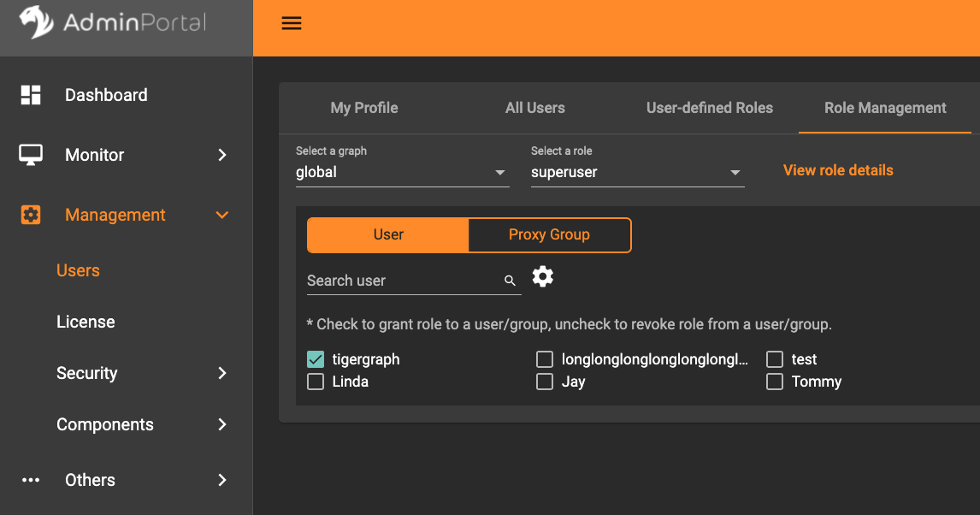Click the Management gear icon in sidebar

(31, 215)
